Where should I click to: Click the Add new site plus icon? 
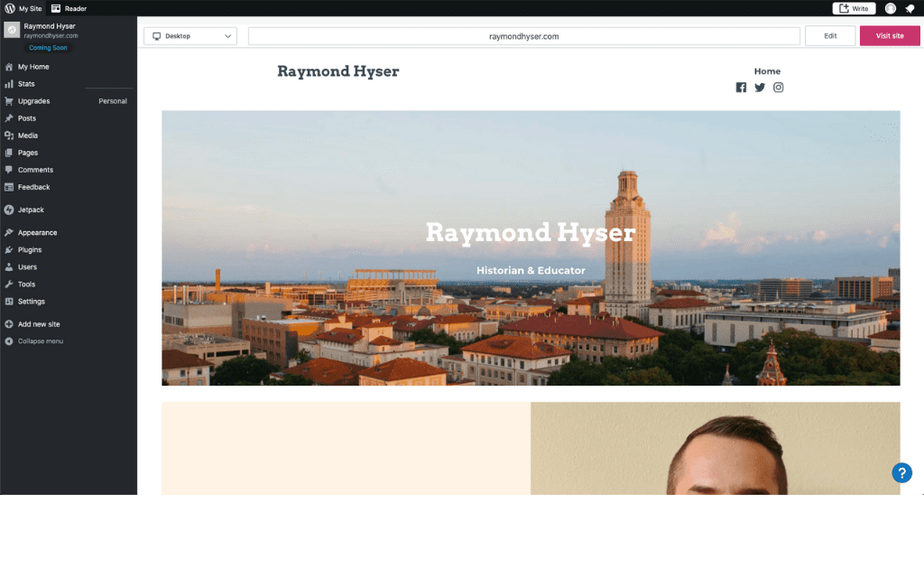pyautogui.click(x=9, y=324)
